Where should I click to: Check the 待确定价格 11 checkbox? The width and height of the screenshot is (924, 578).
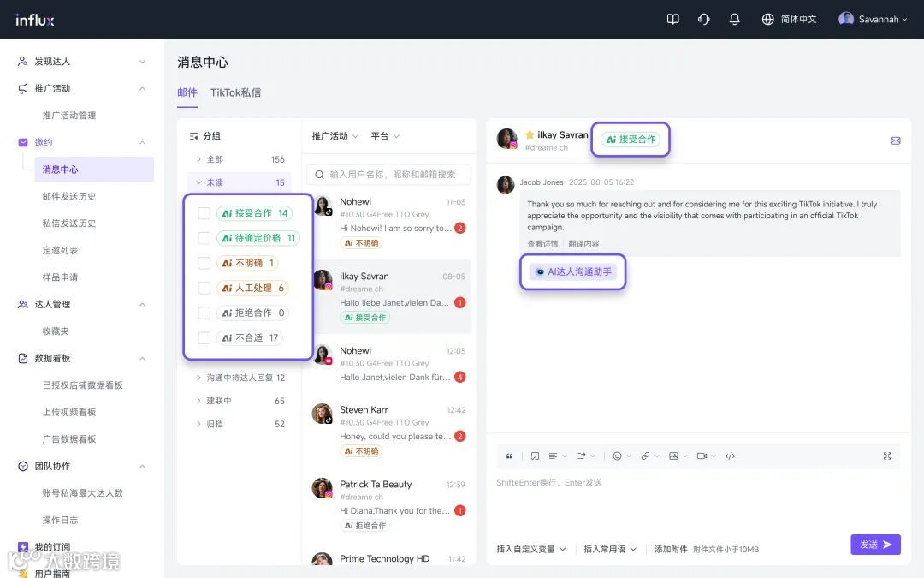(204, 238)
